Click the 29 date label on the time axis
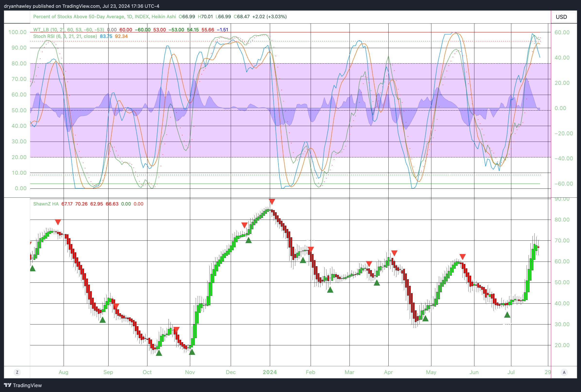 click(548, 372)
